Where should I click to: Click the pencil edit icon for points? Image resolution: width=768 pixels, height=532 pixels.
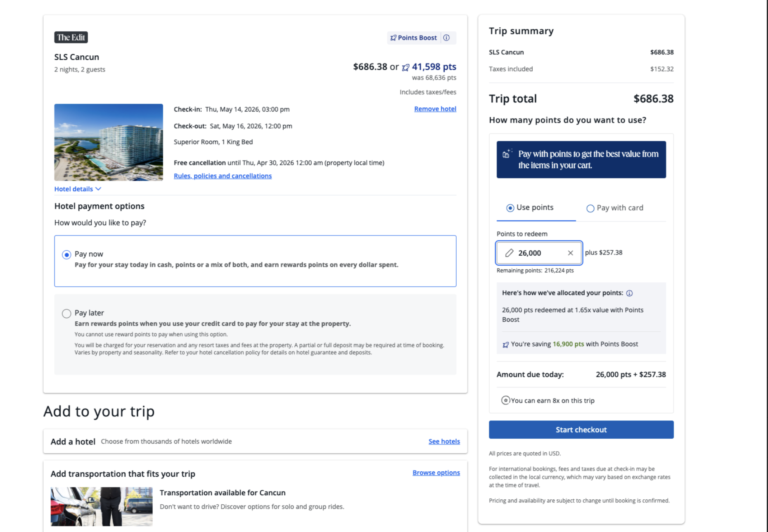[x=510, y=253]
